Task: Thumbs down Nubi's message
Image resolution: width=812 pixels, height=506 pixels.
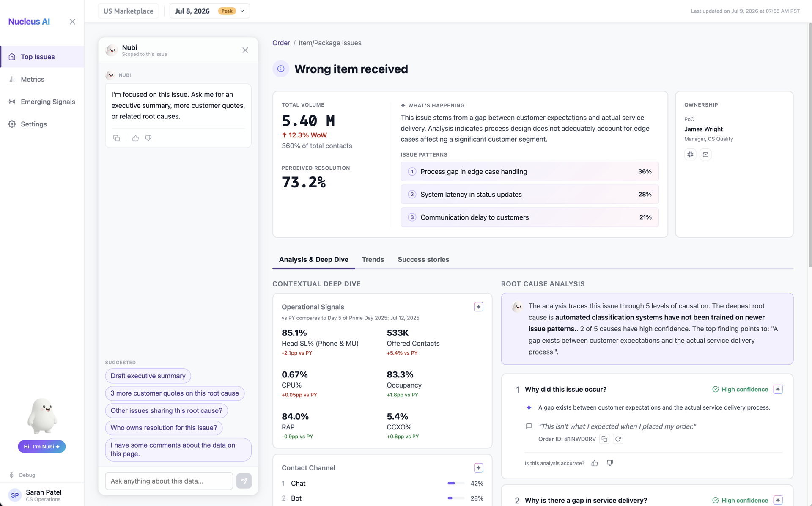Action: 148,138
